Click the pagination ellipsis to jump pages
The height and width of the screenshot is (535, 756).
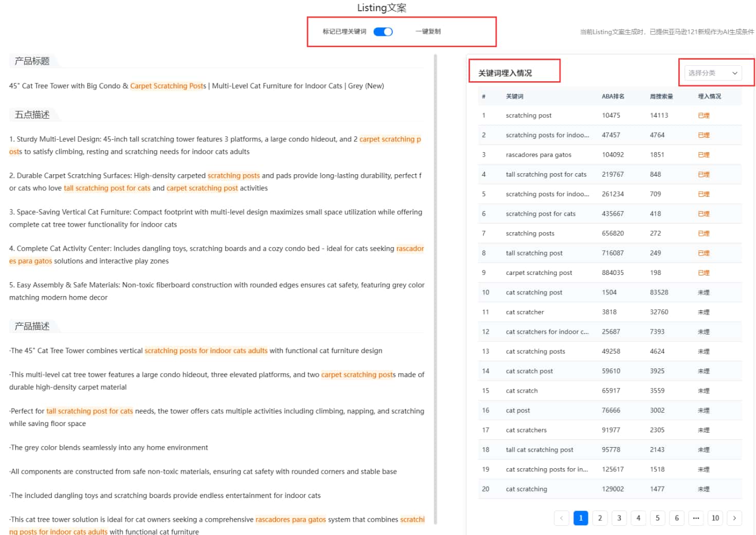point(696,518)
